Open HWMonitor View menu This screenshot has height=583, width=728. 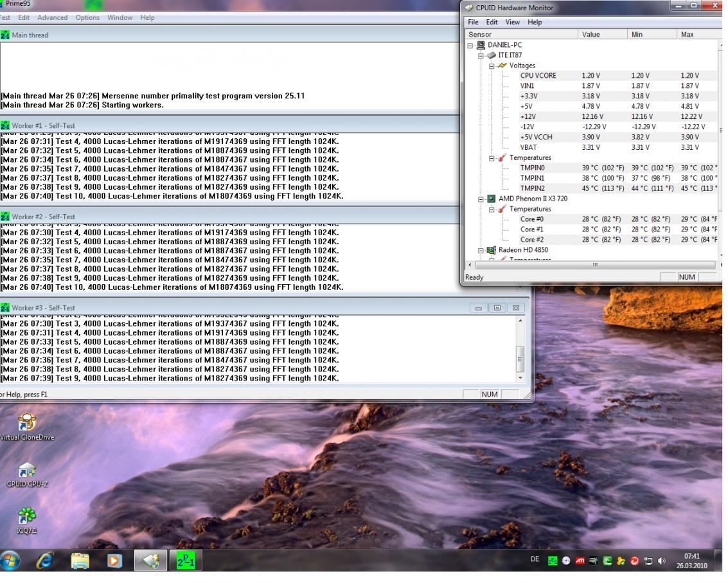pyautogui.click(x=513, y=22)
